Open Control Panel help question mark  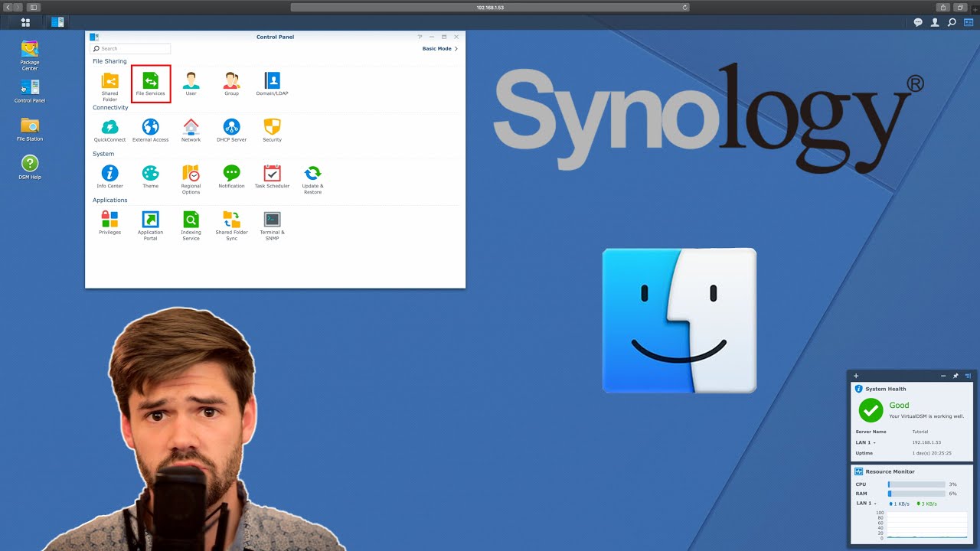click(x=420, y=37)
